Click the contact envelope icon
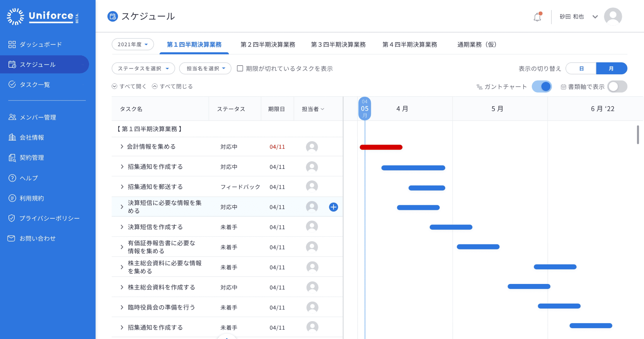The height and width of the screenshot is (339, 644). click(11, 238)
